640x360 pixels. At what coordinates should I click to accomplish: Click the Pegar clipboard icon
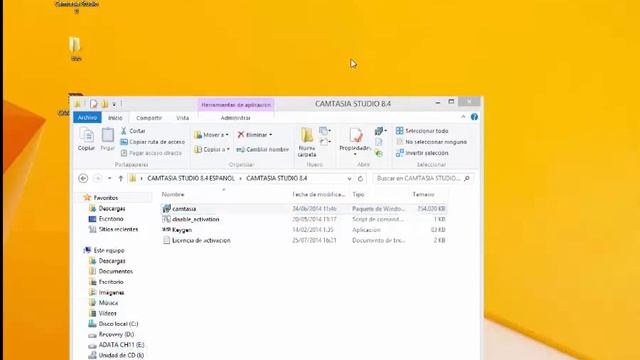(108, 139)
